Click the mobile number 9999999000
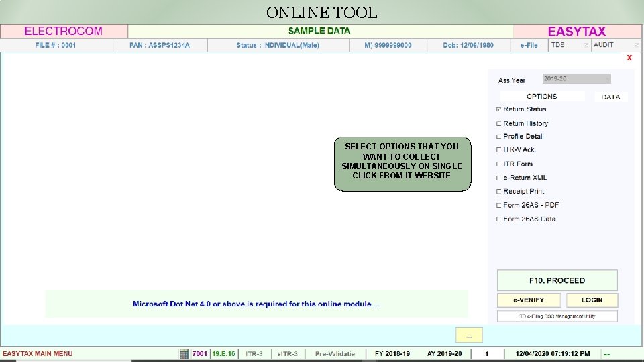 [x=388, y=45]
